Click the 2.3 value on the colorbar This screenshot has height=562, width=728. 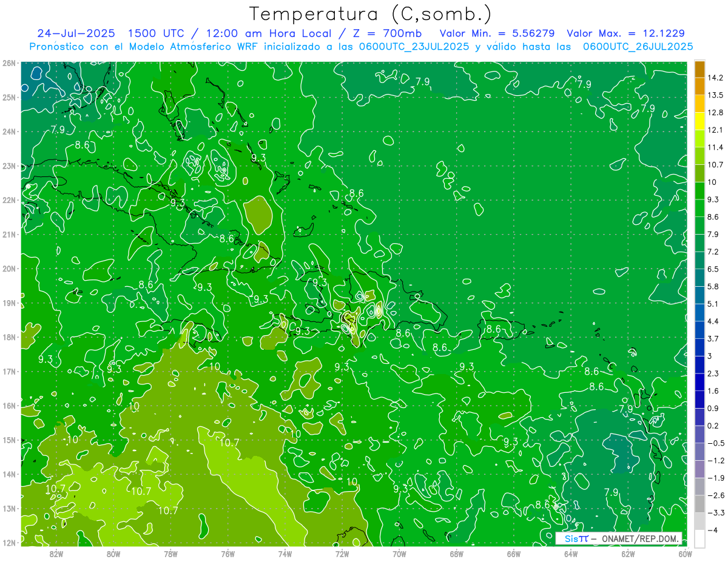(713, 373)
